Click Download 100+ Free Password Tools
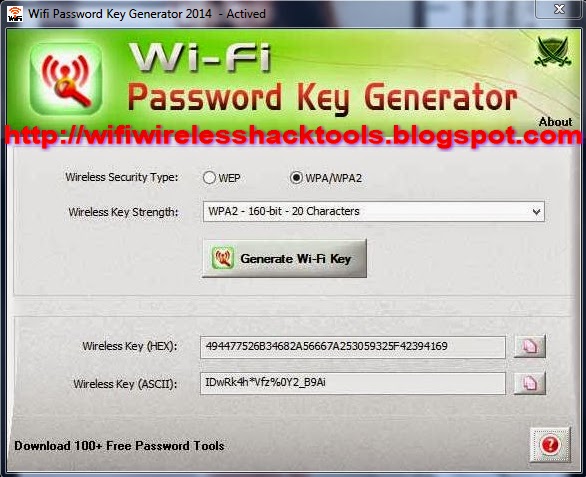The height and width of the screenshot is (477, 586). coord(119,446)
